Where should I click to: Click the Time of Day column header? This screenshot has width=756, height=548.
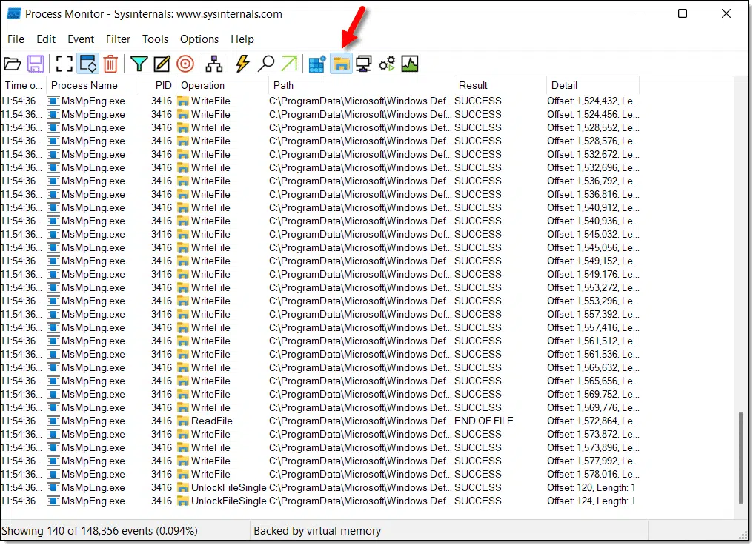[x=23, y=85]
